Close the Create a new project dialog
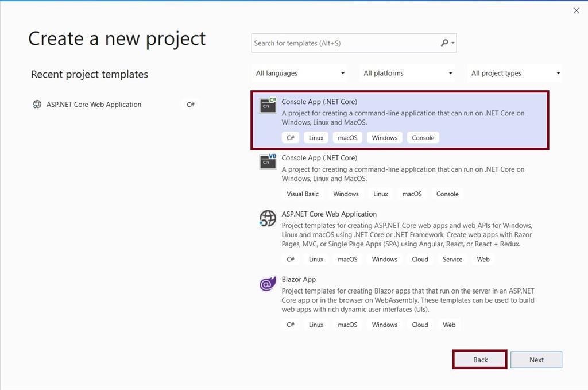Image resolution: width=588 pixels, height=390 pixels. (x=577, y=11)
